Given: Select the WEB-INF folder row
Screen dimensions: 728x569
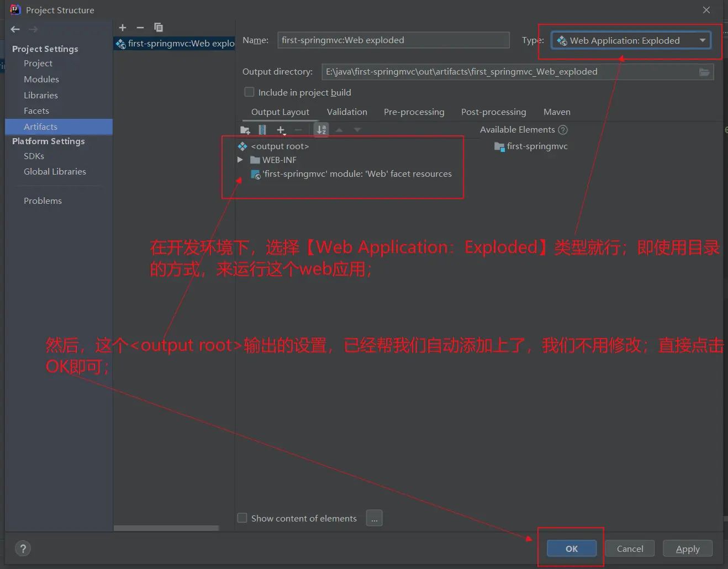Looking at the screenshot, I should coord(273,160).
